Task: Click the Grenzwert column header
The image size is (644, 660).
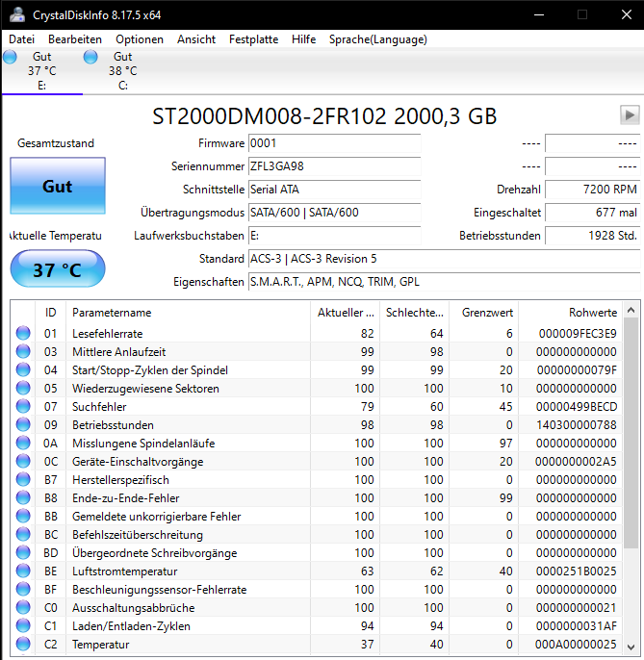Action: 484,313
